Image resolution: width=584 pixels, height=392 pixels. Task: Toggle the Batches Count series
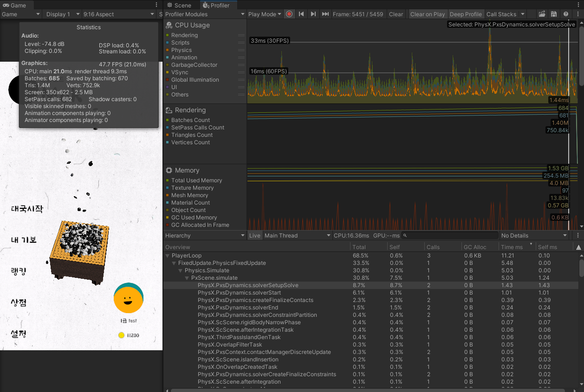point(168,120)
